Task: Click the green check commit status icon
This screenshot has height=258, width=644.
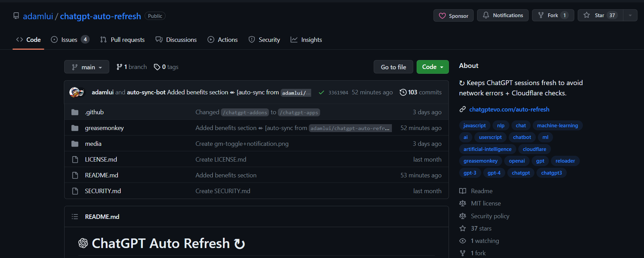Action: (x=321, y=93)
